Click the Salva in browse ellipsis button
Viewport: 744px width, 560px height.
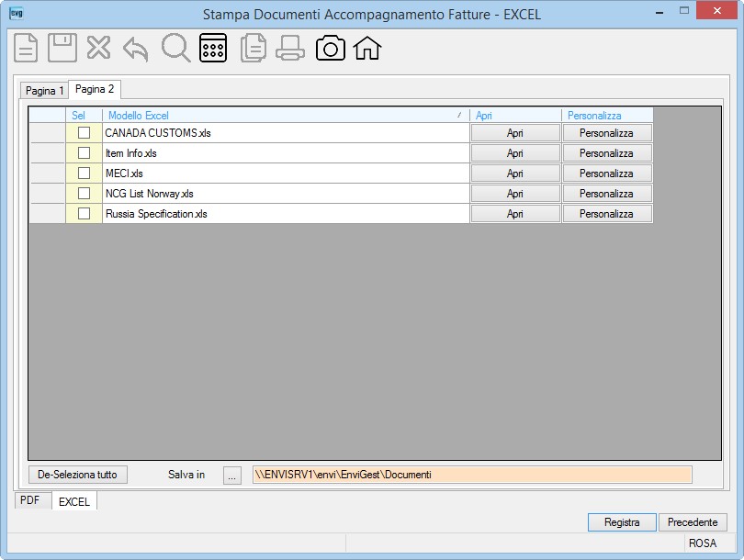232,476
